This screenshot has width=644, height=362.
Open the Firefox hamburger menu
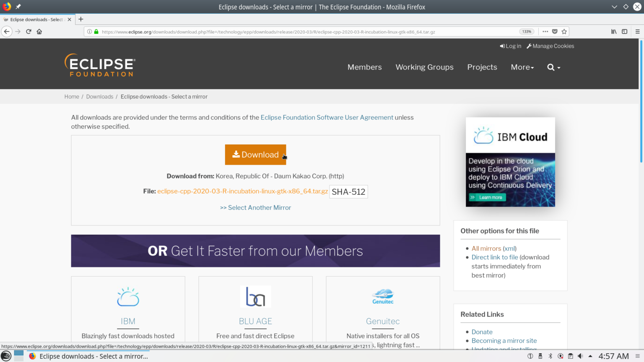(638, 31)
